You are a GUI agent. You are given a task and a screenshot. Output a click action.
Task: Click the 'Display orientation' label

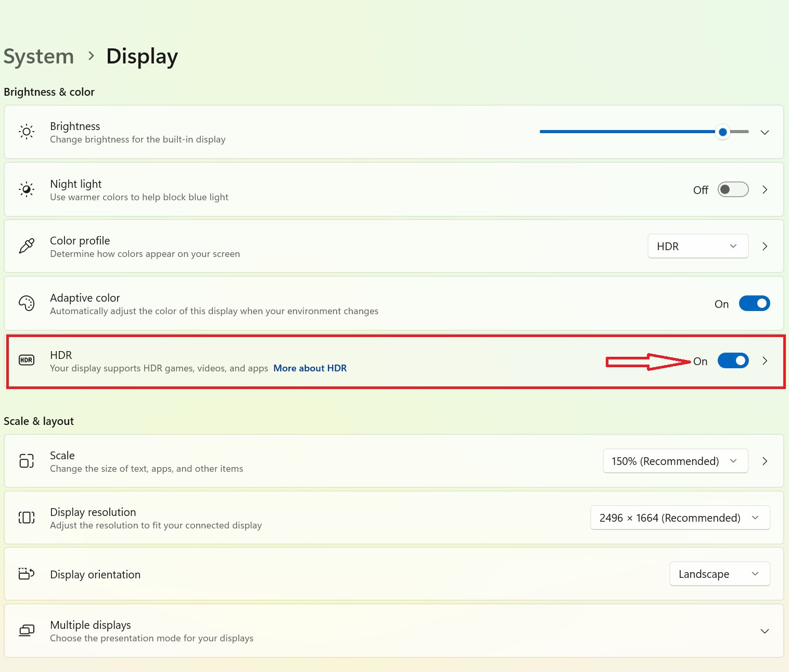pos(95,574)
